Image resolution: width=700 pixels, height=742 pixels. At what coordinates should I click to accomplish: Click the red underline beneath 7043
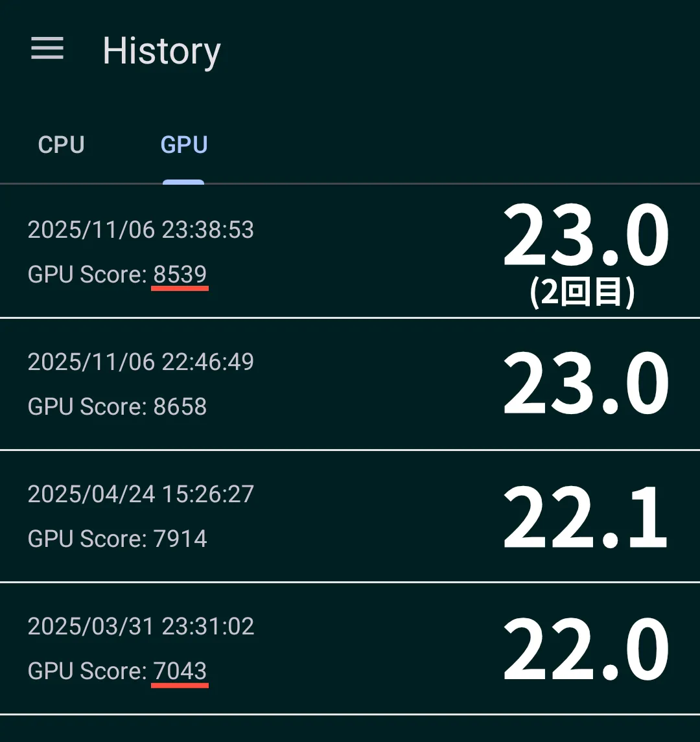tap(180, 685)
